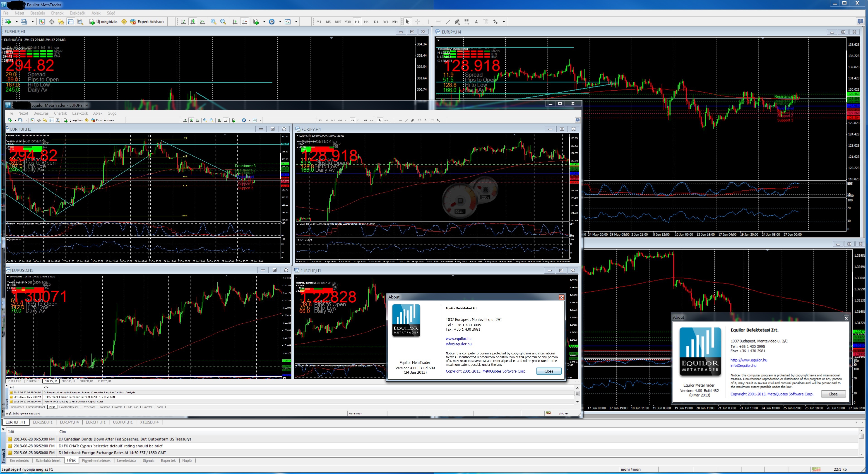Click the envelope icon of Cyprus news row

(x=10, y=446)
